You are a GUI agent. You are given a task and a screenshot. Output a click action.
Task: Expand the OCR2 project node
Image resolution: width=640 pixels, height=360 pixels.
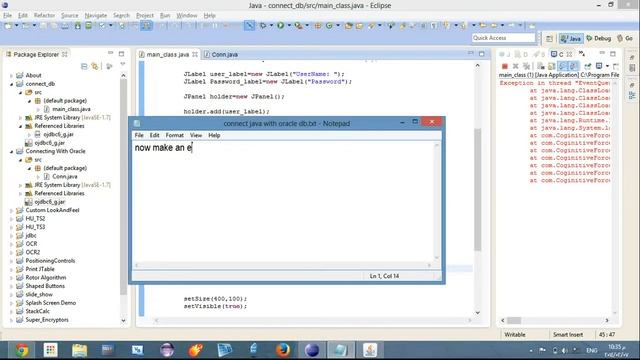(x=11, y=253)
